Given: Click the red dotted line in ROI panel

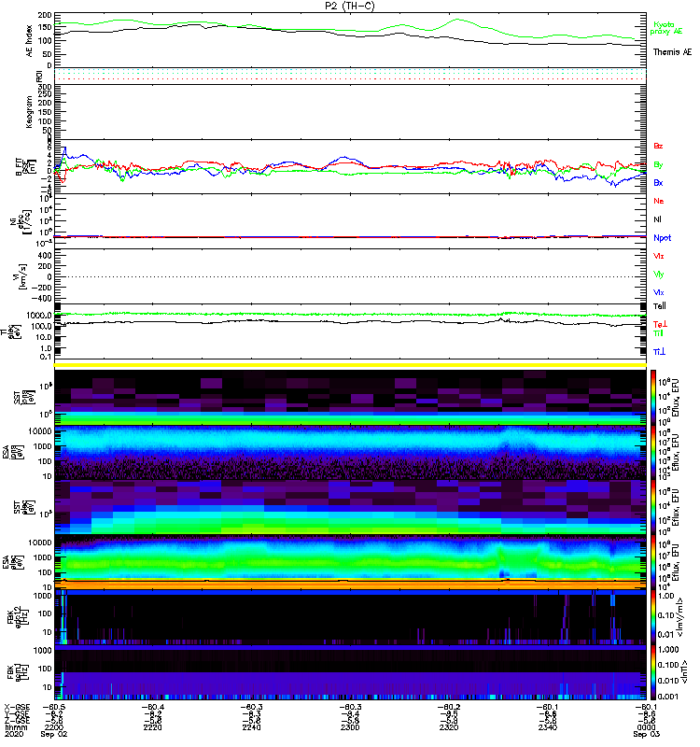Looking at the screenshot, I should click(350, 79).
